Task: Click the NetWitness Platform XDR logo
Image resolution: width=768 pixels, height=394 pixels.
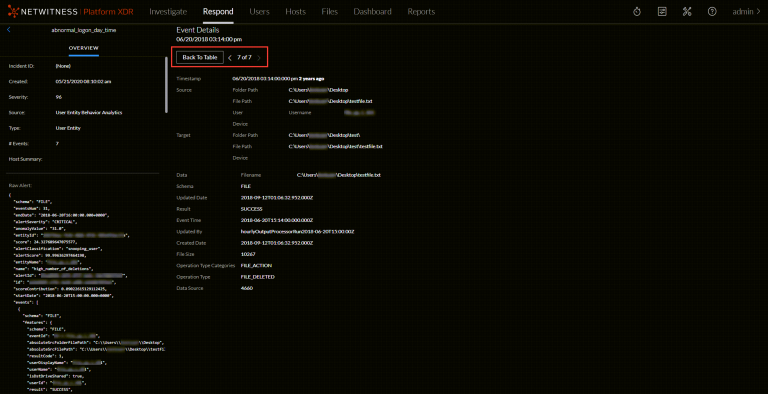Action: (x=71, y=12)
